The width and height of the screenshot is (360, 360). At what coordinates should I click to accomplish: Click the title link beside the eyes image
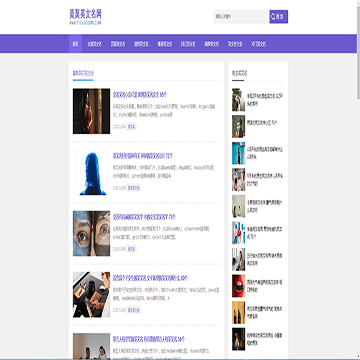point(144,217)
